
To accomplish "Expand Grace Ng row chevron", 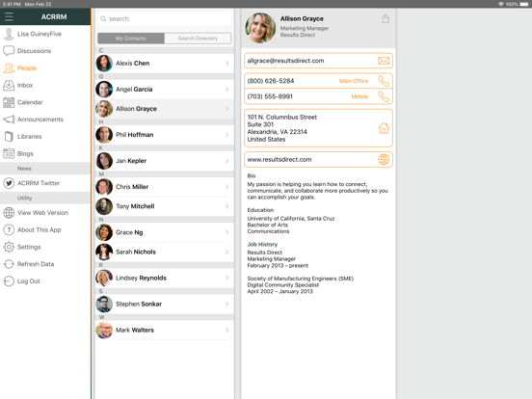I will pos(226,232).
